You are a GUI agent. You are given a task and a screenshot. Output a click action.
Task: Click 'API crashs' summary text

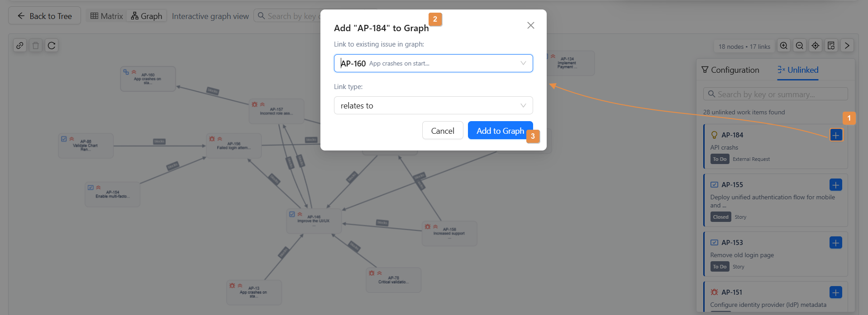pyautogui.click(x=724, y=147)
